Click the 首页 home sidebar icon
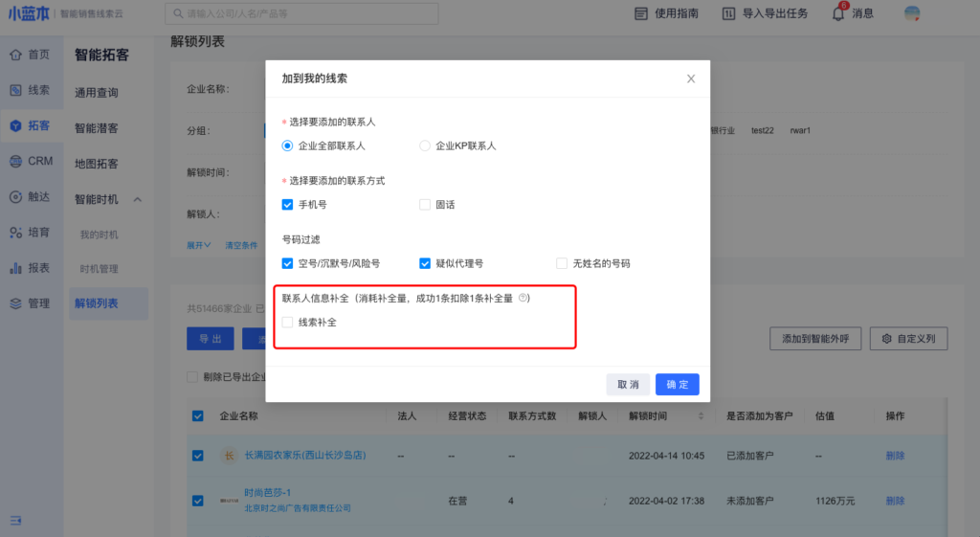This screenshot has width=980, height=537. tap(15, 55)
